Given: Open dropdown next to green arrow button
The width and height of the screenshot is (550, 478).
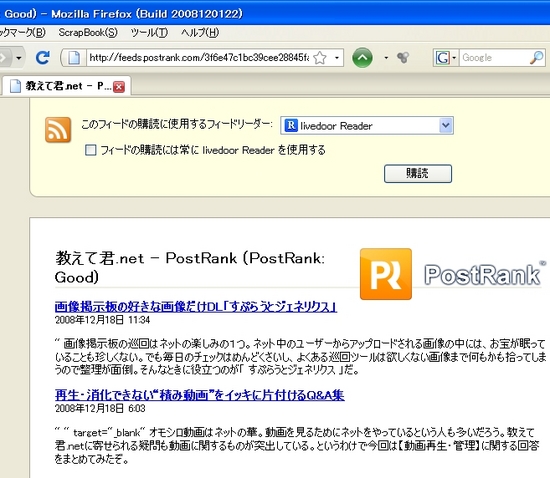Looking at the screenshot, I should tap(386, 58).
